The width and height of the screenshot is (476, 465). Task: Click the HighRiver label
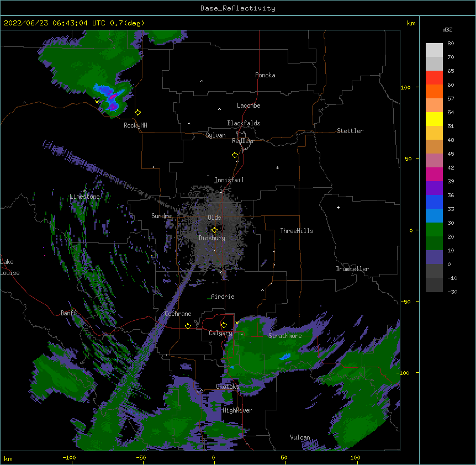(x=237, y=410)
